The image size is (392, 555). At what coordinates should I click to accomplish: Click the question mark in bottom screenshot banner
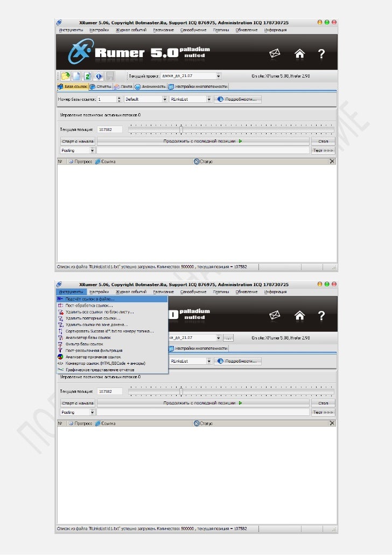[x=321, y=316]
